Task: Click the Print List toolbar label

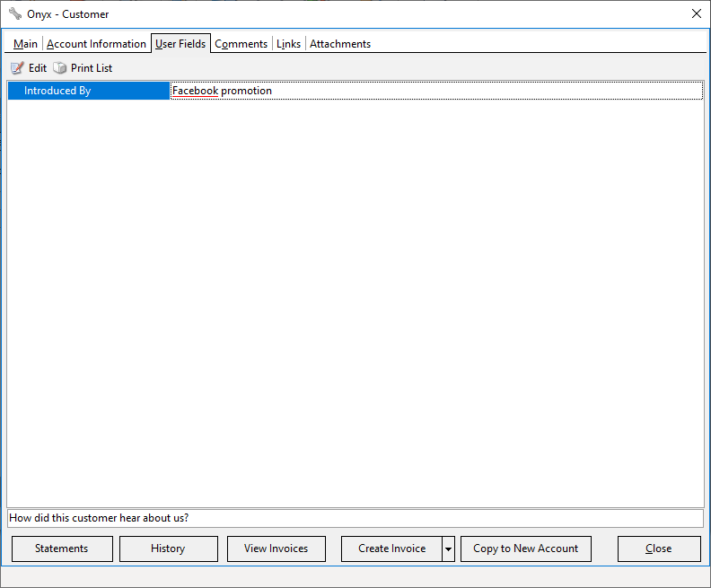Action: click(x=92, y=68)
